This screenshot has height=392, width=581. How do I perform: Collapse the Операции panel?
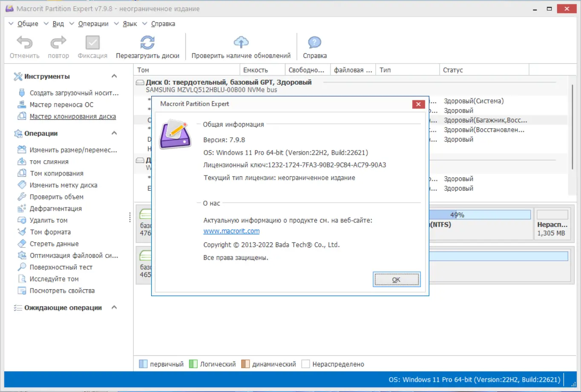click(x=114, y=133)
